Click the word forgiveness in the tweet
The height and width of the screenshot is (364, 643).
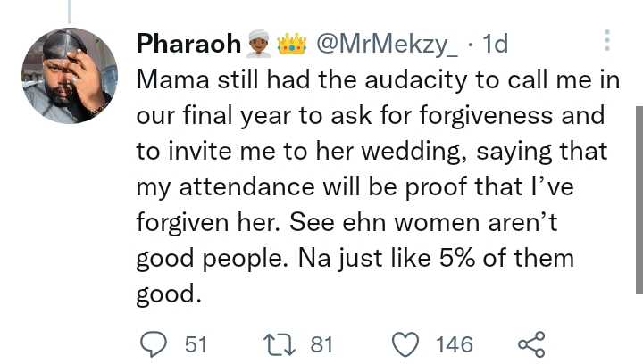(x=482, y=116)
